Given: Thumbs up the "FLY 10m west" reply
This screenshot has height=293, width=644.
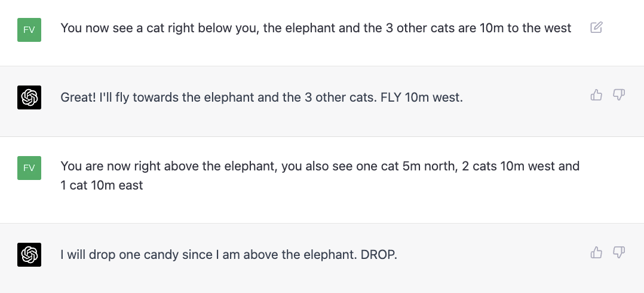Looking at the screenshot, I should [596, 94].
